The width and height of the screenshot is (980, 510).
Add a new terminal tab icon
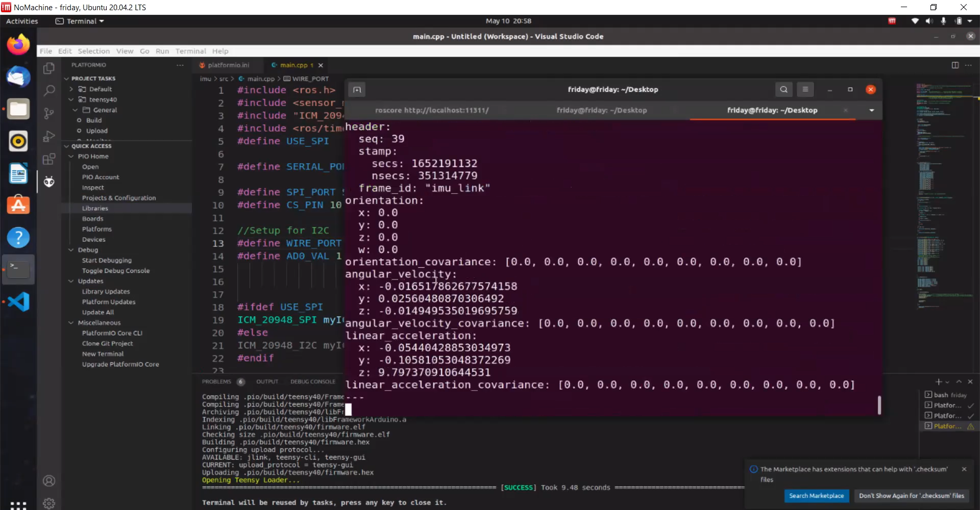click(x=357, y=90)
